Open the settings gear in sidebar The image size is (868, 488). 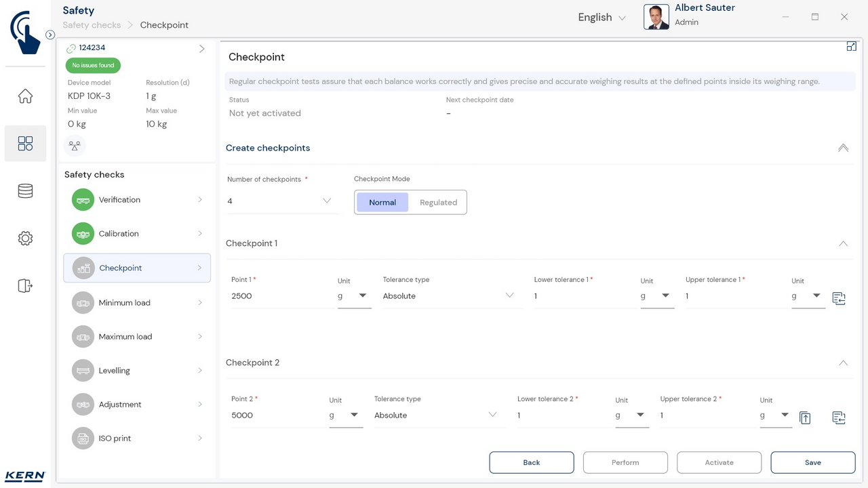25,239
